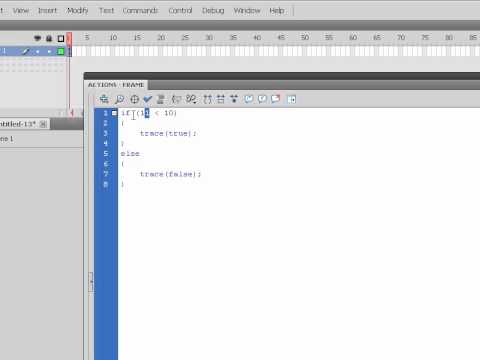Click the pencil icon on the selected layer
This screenshot has height=360, width=480.
coord(26,51)
